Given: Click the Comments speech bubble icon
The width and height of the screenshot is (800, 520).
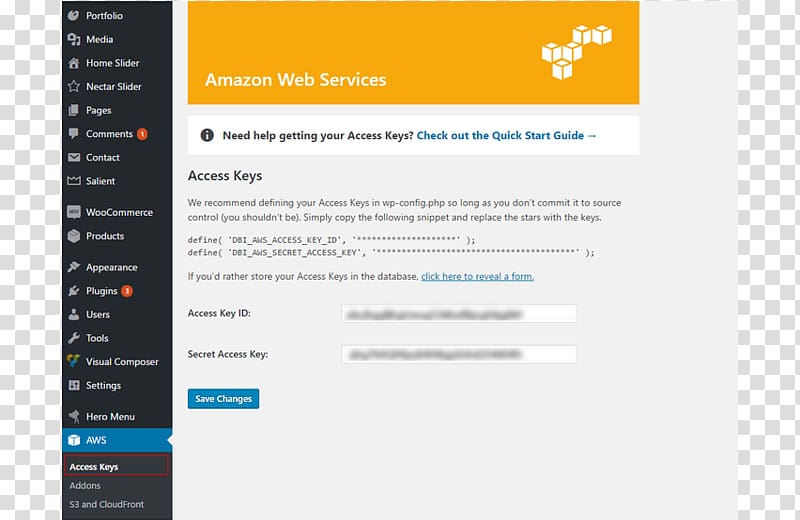Looking at the screenshot, I should coord(73,134).
